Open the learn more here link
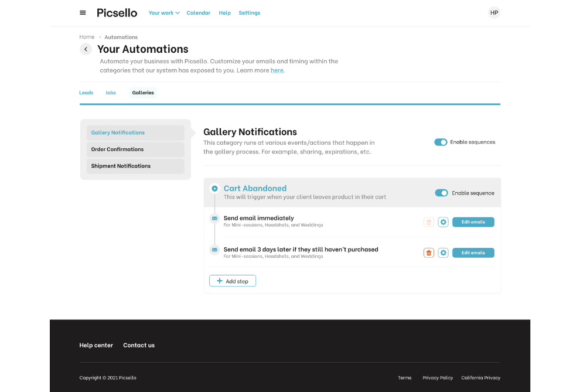This screenshot has width=580, height=392. pyautogui.click(x=277, y=70)
